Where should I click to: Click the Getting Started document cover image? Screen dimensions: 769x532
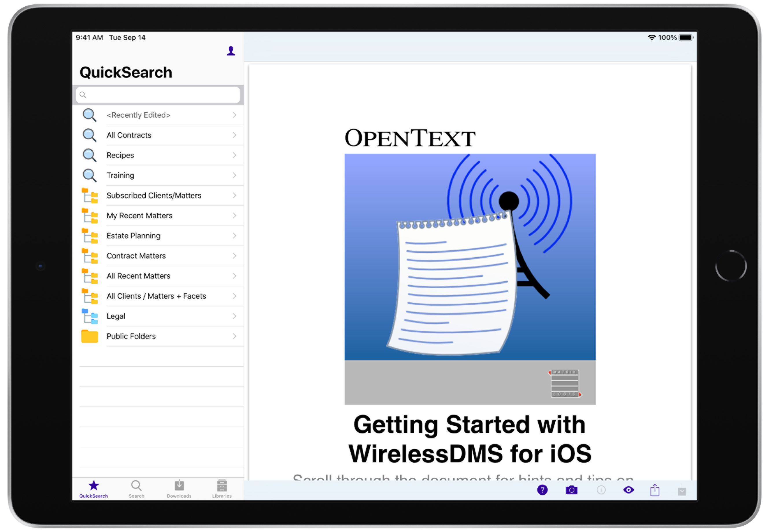pos(470,279)
